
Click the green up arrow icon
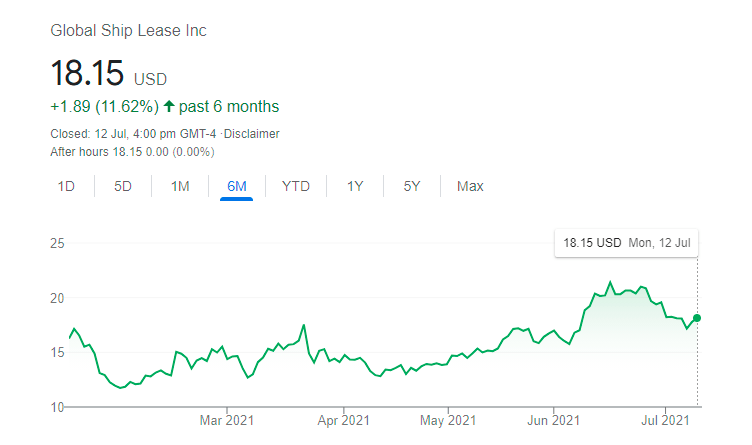click(169, 106)
